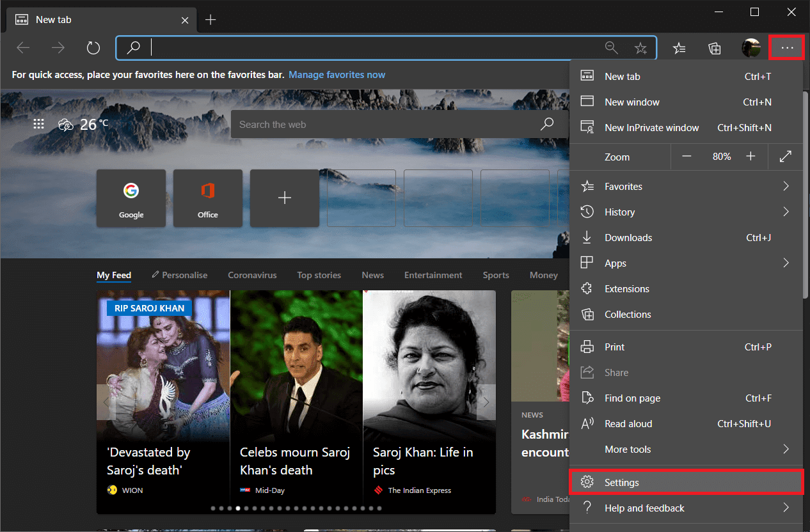Click the user profile avatar
Viewport: 810px width, 532px height.
(750, 48)
